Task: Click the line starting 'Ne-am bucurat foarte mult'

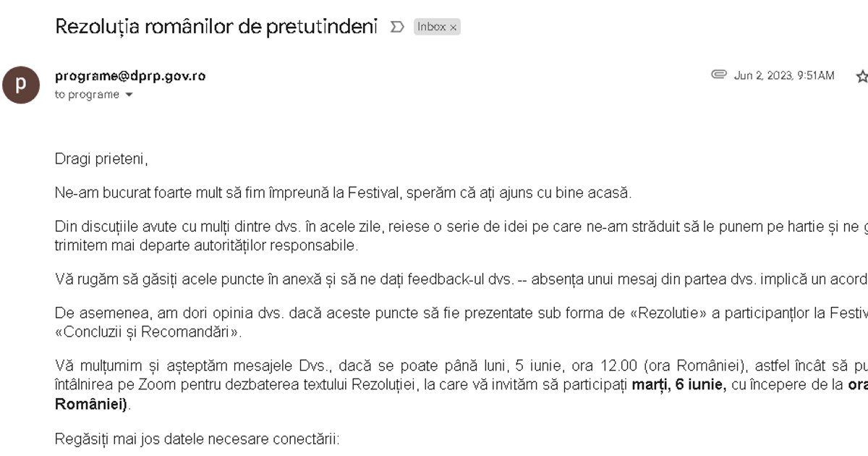Action: coord(344,193)
